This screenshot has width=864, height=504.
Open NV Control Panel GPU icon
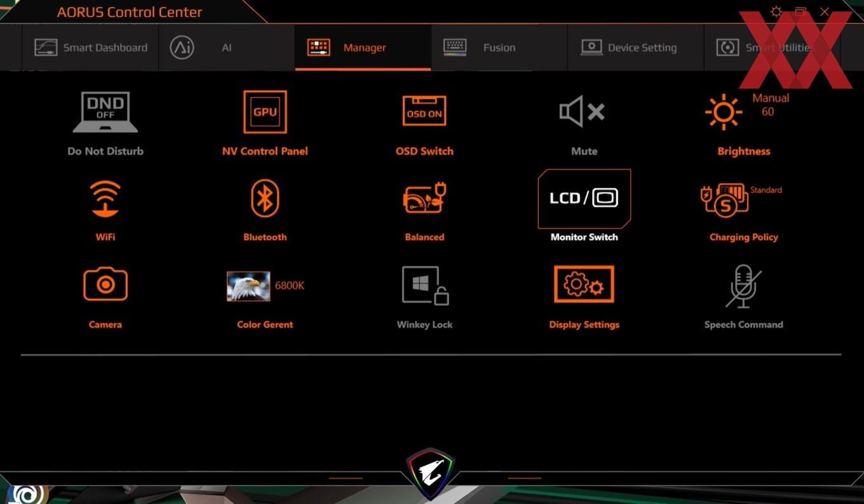point(265,112)
